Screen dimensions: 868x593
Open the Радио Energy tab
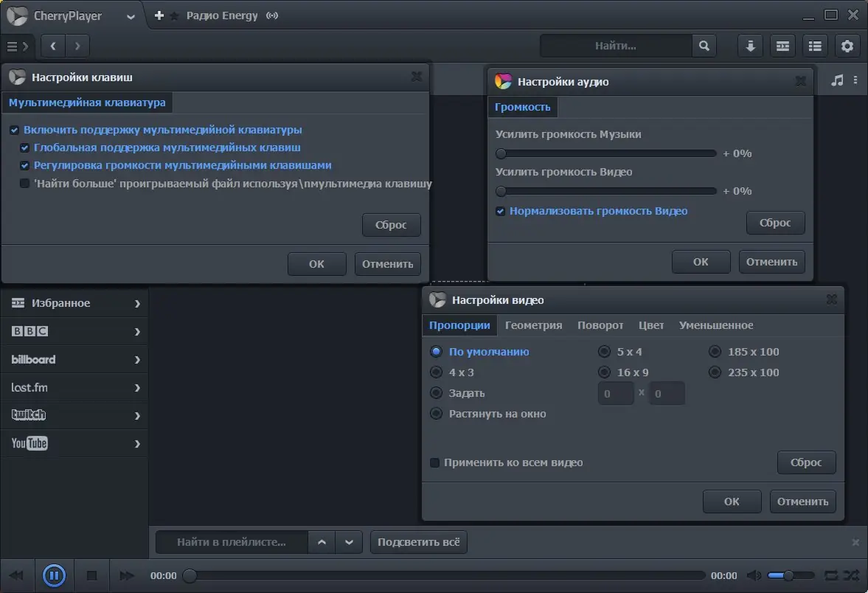222,15
